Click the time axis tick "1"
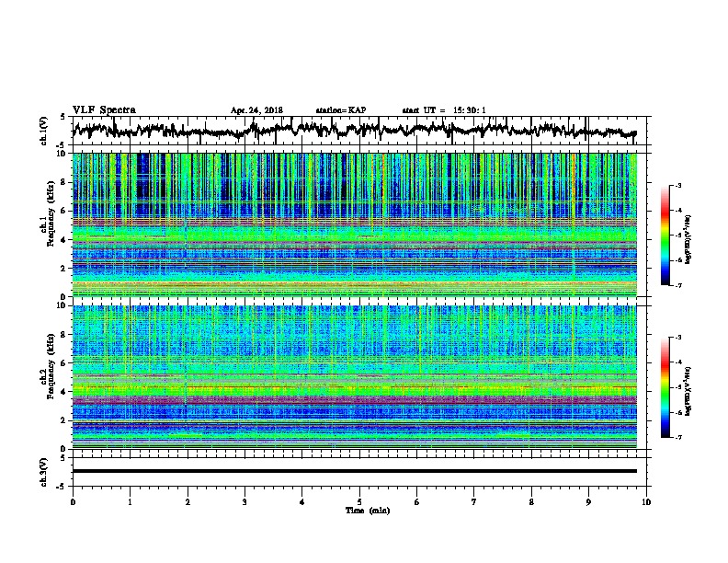Image resolution: width=728 pixels, height=563 pixels. 130,502
